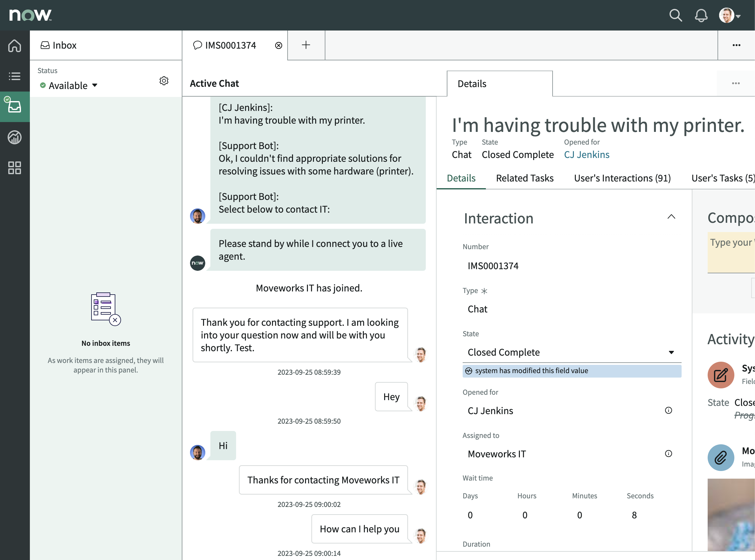The width and height of the screenshot is (755, 560).
Task: Click the Compose text area
Action: pos(731,253)
